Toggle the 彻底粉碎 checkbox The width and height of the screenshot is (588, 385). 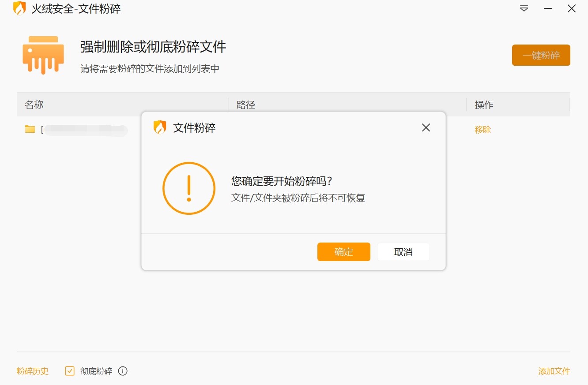[x=70, y=371]
